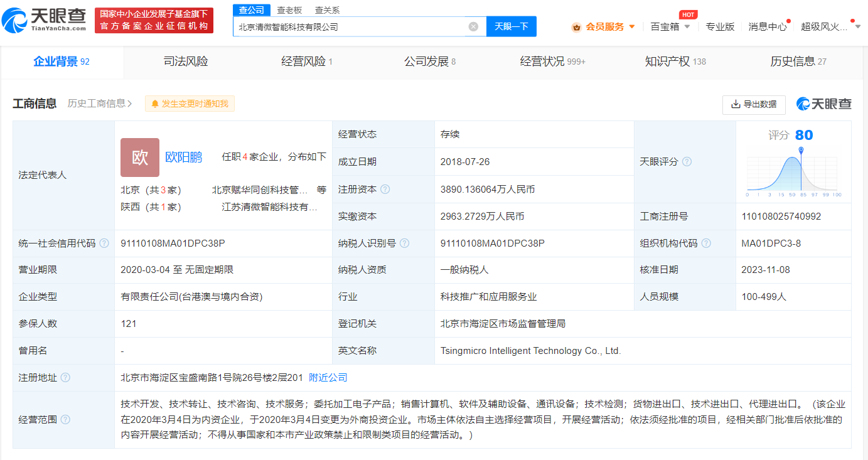The height and width of the screenshot is (460, 868).
Task: Open the info icon next to 注册资本
Action: 385,189
